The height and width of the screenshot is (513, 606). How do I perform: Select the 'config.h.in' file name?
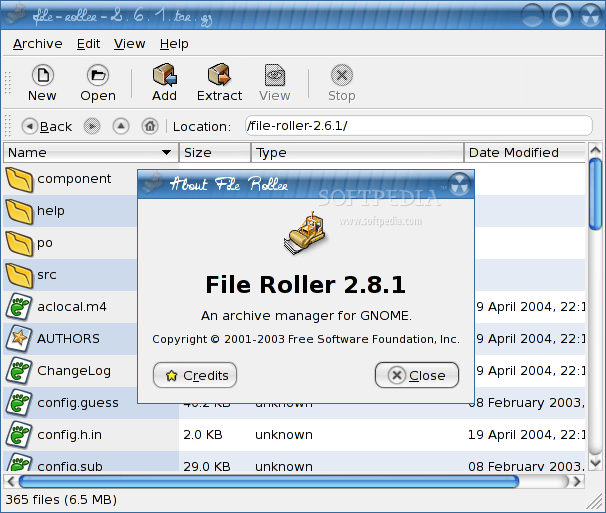[x=70, y=435]
